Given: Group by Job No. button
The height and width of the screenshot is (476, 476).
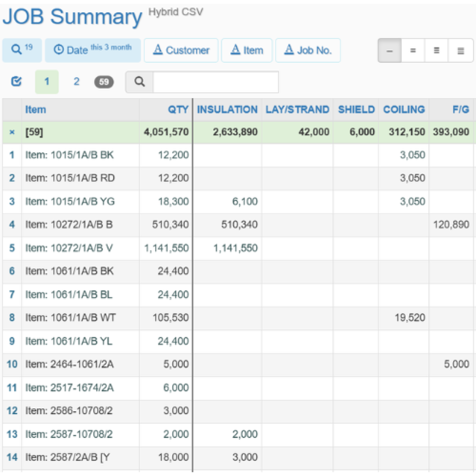Looking at the screenshot, I should pyautogui.click(x=308, y=50).
